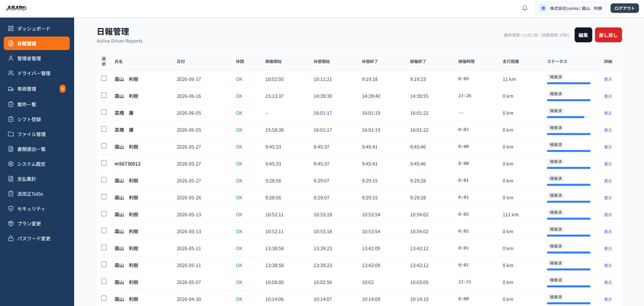Click the black 編集 button

point(583,35)
